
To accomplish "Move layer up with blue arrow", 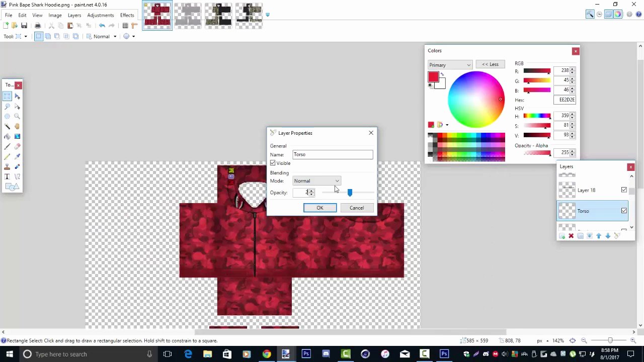I will [599, 236].
